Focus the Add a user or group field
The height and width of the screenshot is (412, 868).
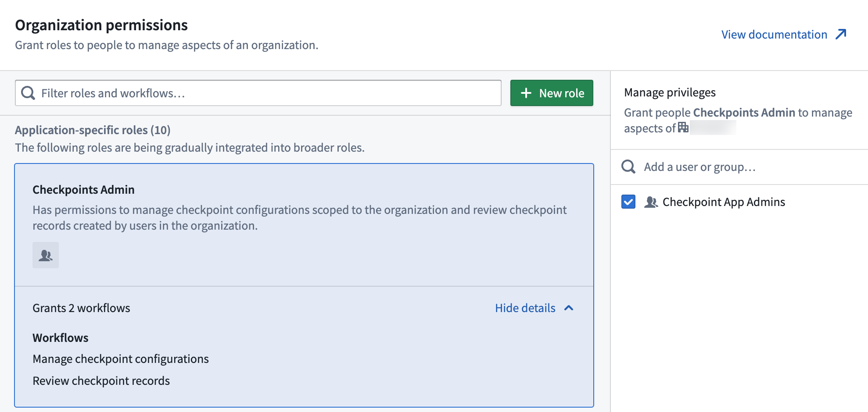pos(739,167)
